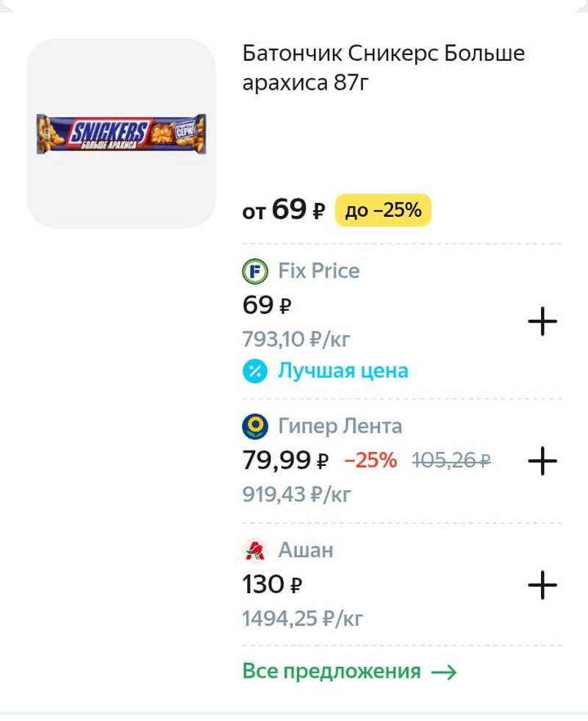Screen dimensions: 588x721
Task: Click the Ашан store logo
Action: point(255,550)
